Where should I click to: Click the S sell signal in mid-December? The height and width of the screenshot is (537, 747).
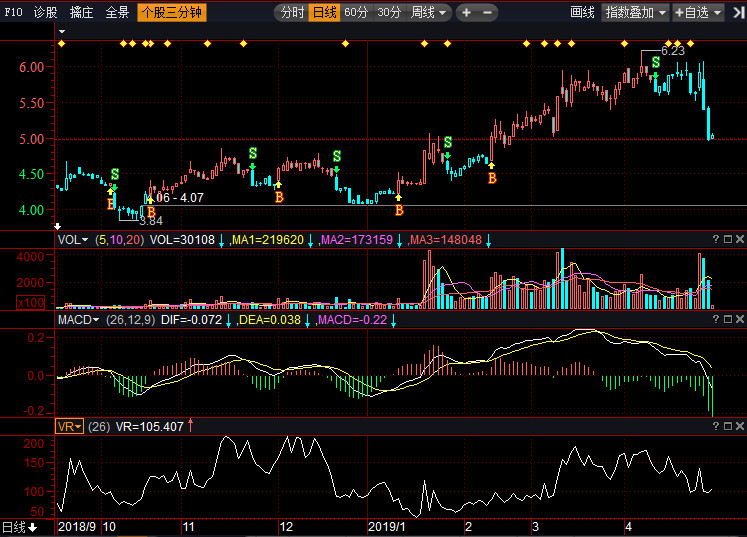(337, 156)
